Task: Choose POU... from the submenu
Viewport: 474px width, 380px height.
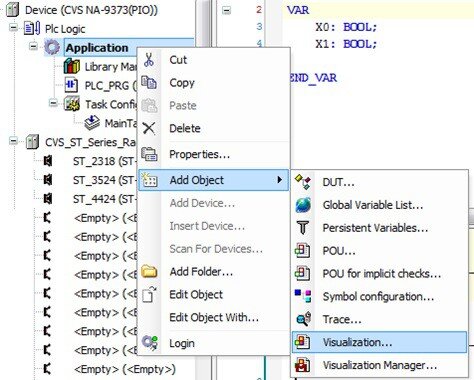Action: tap(379, 251)
